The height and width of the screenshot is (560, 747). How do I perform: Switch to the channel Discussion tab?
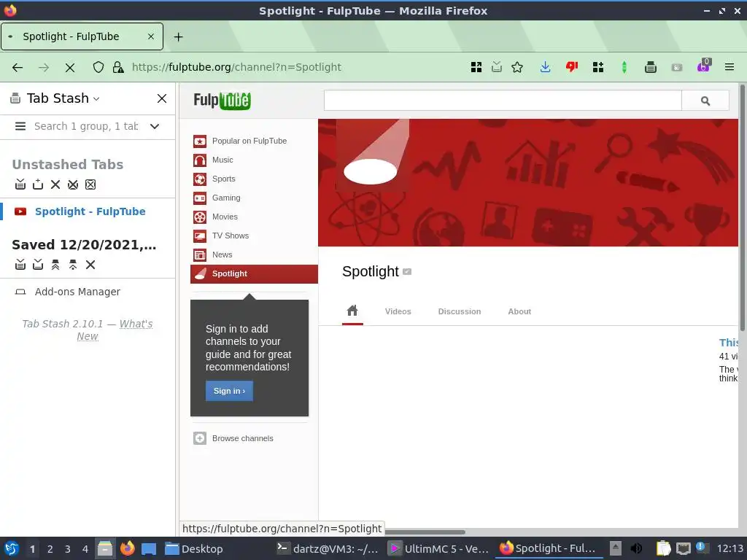click(x=460, y=311)
